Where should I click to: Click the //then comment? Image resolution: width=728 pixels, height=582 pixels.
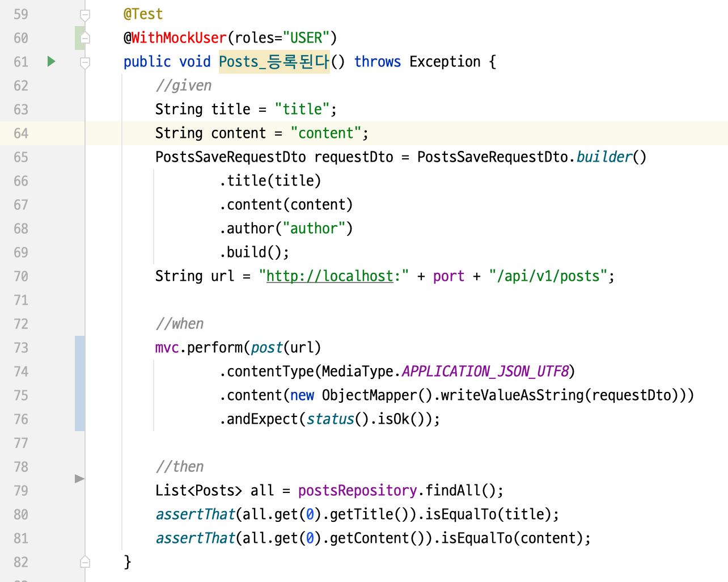pos(179,467)
